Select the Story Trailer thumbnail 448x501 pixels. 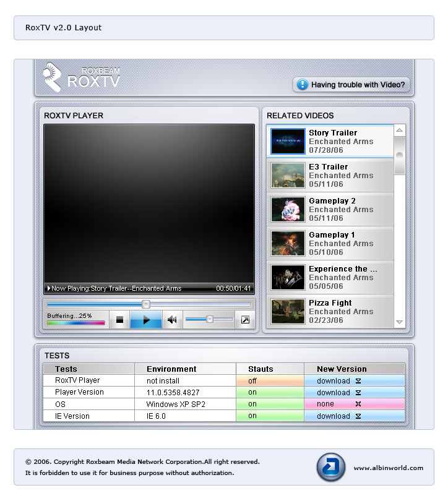[x=288, y=141]
